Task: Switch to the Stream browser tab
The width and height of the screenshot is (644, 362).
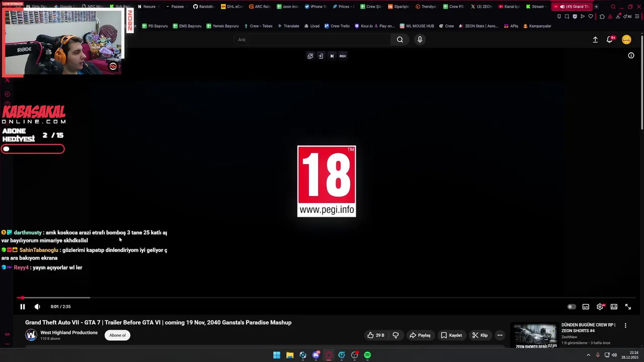Action: (x=537, y=7)
